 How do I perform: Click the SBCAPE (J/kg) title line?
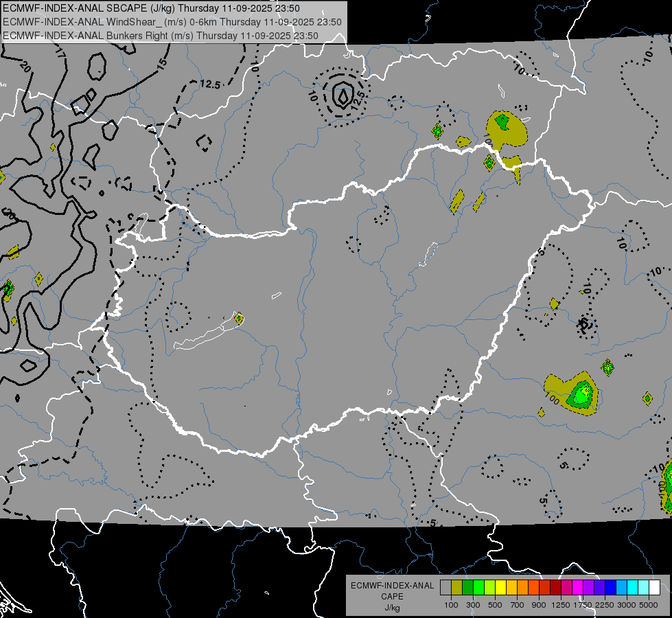point(151,8)
